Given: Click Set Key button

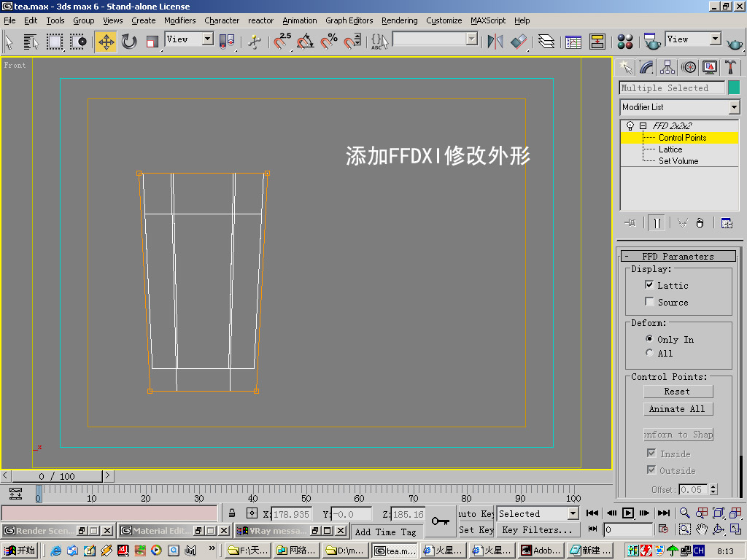Looking at the screenshot, I should tap(476, 529).
